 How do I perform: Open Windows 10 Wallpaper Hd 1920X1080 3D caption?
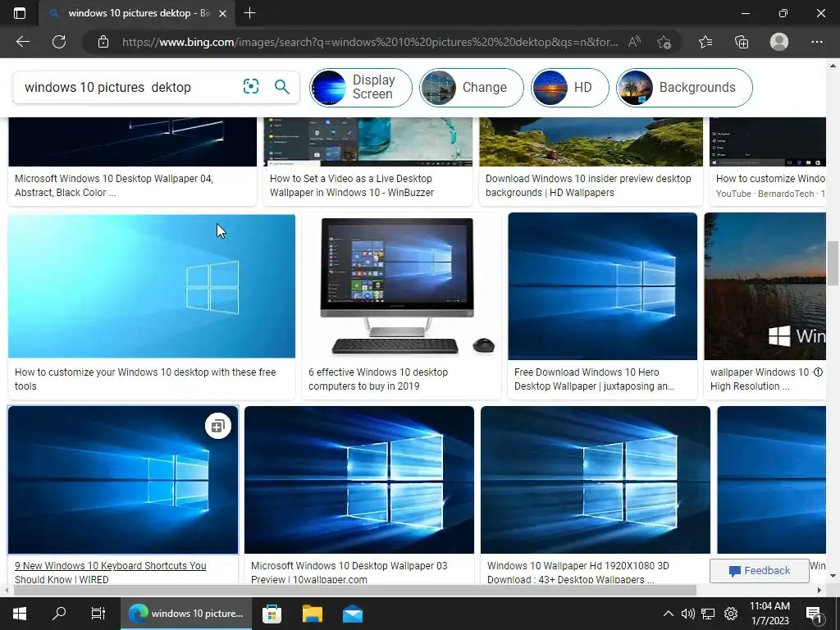tap(578, 573)
